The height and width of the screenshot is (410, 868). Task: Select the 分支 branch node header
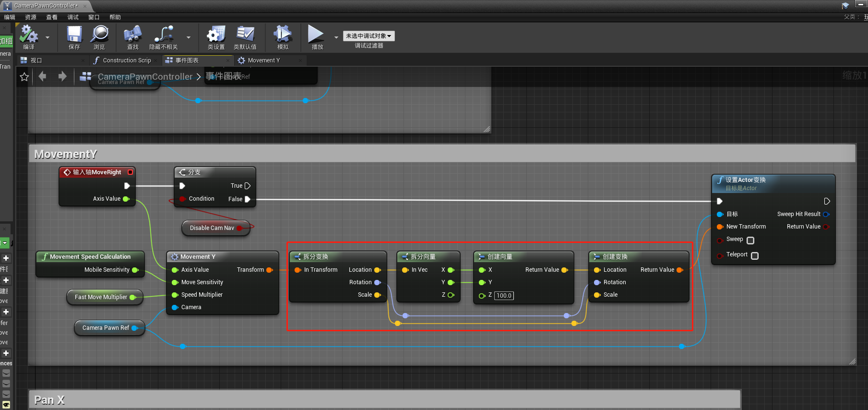[x=214, y=172]
